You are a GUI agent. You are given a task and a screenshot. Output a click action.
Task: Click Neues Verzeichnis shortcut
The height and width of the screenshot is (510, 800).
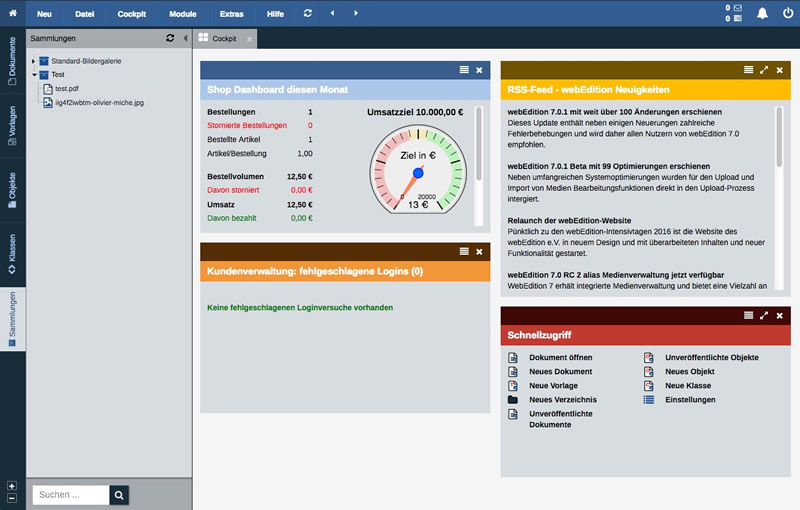tap(562, 400)
